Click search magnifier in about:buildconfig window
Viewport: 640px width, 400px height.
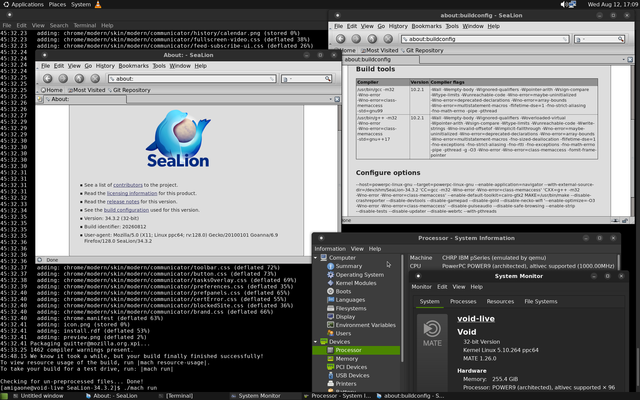(621, 39)
